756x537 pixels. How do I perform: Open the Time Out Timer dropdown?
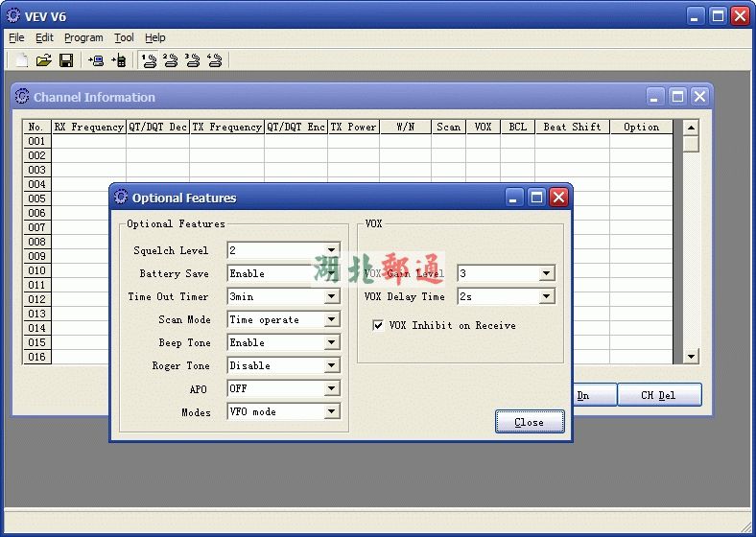pos(331,296)
